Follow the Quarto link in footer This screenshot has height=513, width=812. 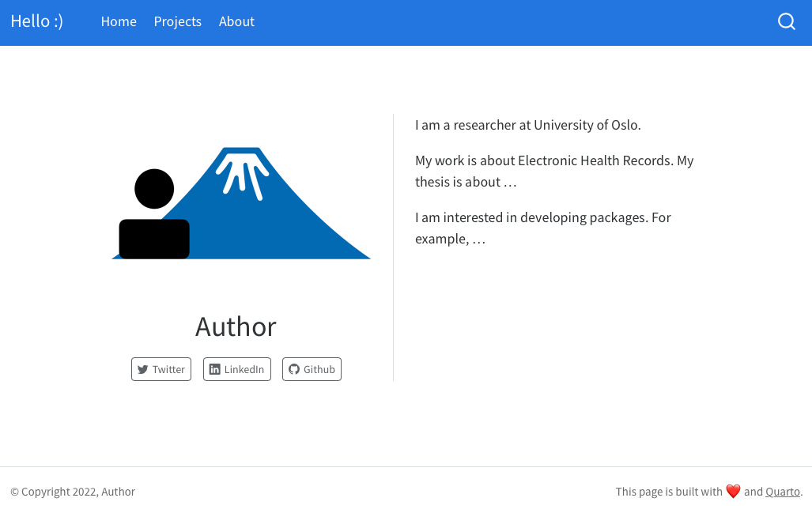click(x=782, y=492)
